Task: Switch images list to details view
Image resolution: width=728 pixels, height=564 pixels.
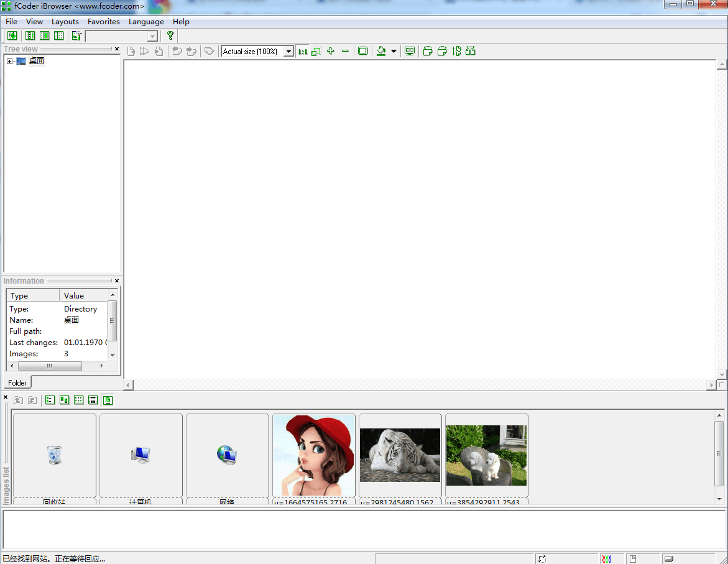Action: 93,400
